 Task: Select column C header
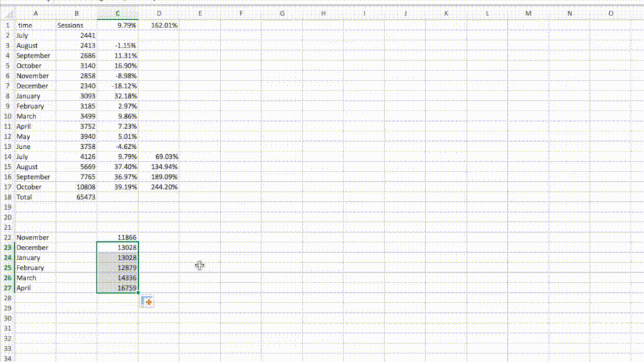pos(117,13)
